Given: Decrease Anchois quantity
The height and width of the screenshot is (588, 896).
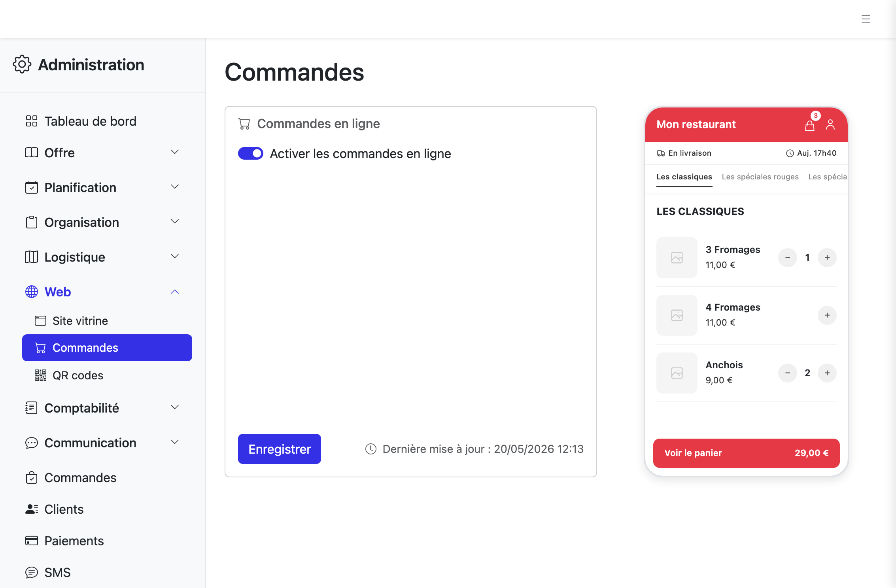Looking at the screenshot, I should click(788, 373).
